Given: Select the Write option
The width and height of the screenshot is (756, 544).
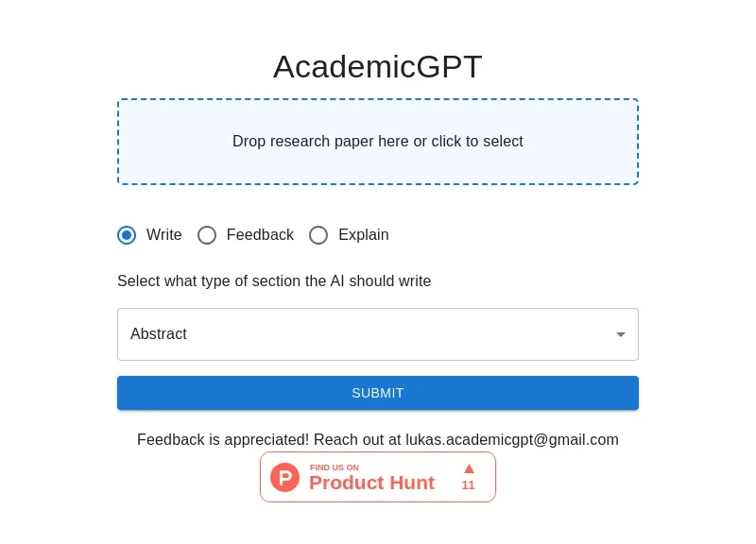Looking at the screenshot, I should (x=127, y=235).
